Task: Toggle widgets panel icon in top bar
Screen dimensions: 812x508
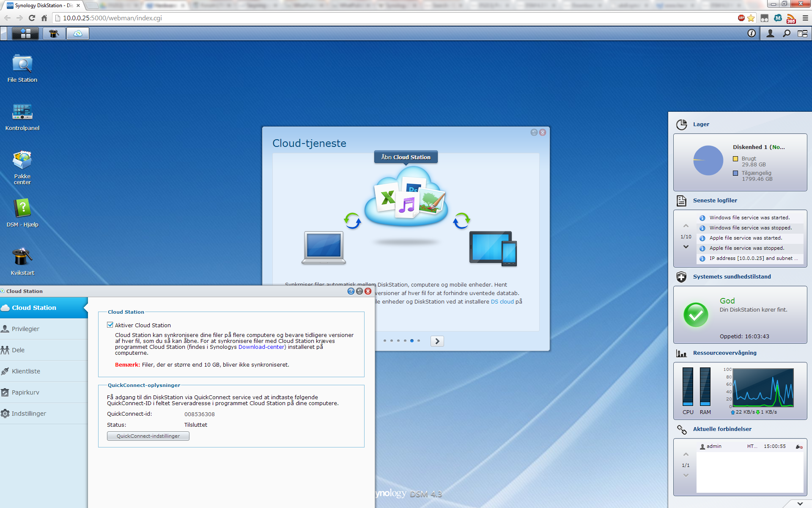Action: [x=802, y=33]
